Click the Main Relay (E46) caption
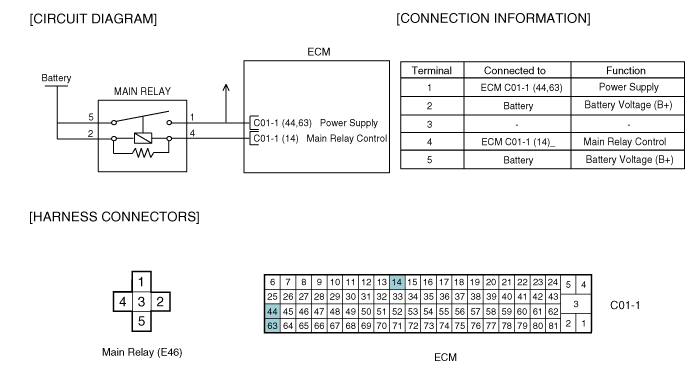Screen dimensions: 700x388 click(x=142, y=352)
